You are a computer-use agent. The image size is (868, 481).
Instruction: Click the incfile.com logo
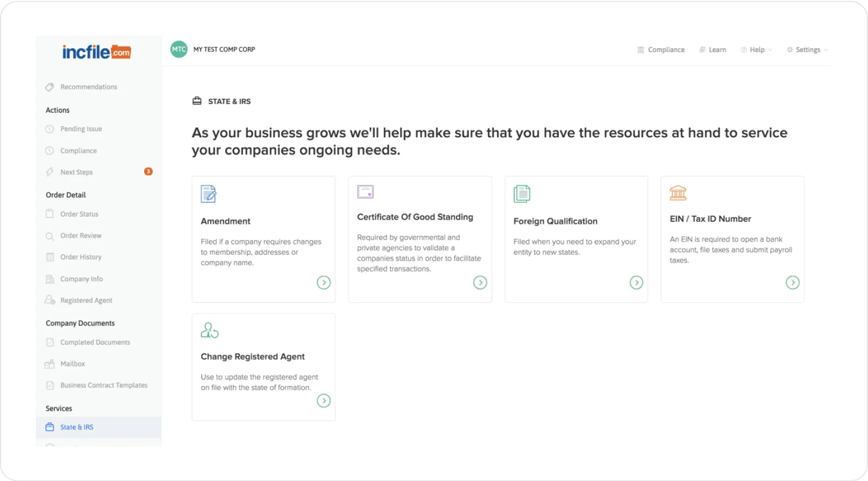point(97,52)
